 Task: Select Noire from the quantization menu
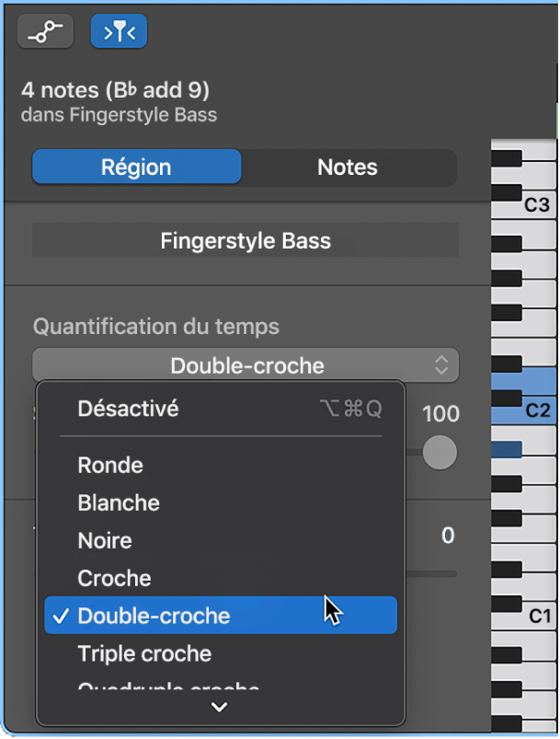tap(104, 541)
